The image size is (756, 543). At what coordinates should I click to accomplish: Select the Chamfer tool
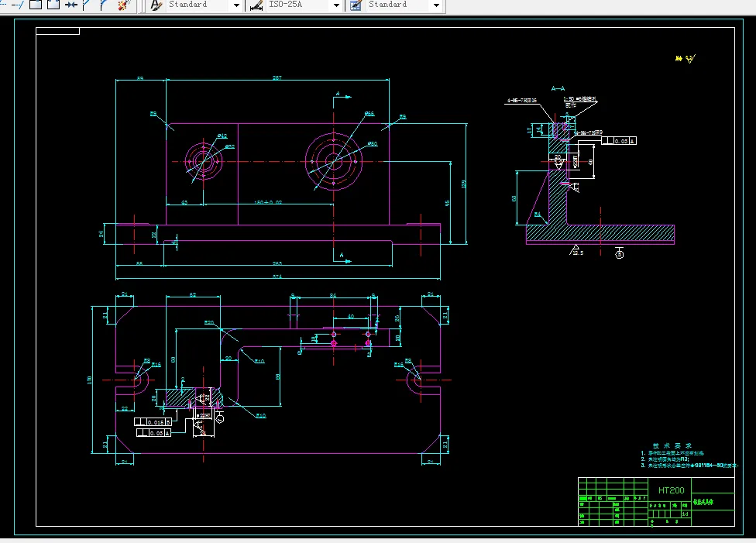coord(88,5)
